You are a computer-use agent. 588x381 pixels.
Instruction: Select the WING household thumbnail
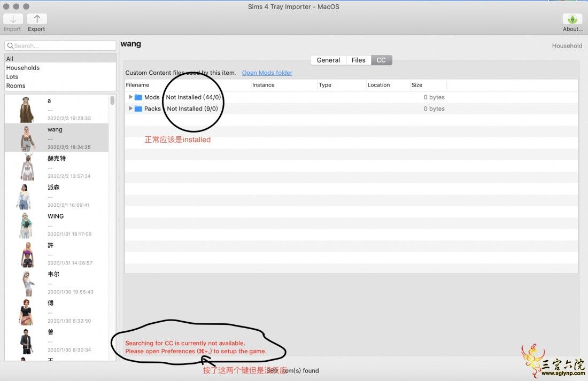pyautogui.click(x=26, y=226)
